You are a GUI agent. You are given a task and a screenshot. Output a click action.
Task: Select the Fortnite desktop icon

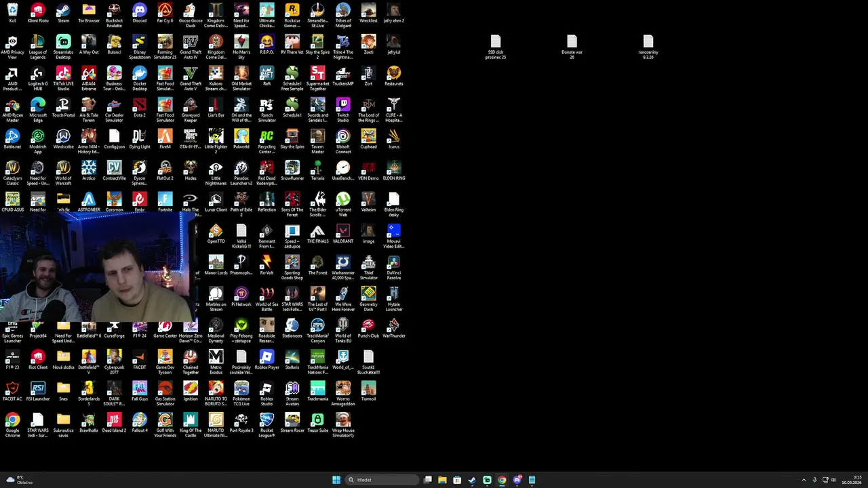click(165, 202)
